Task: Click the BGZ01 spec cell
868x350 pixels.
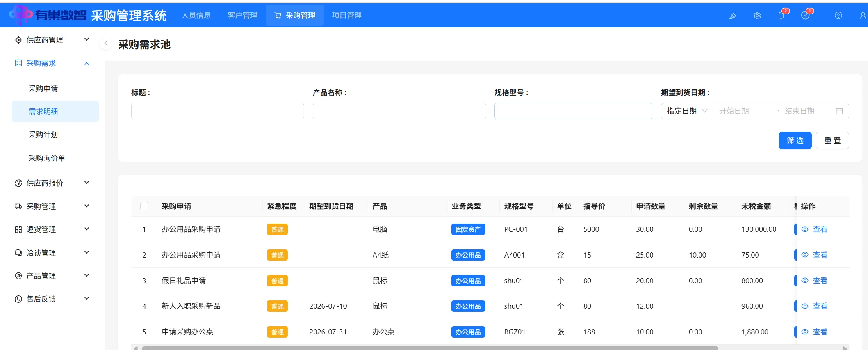Action: [515, 332]
